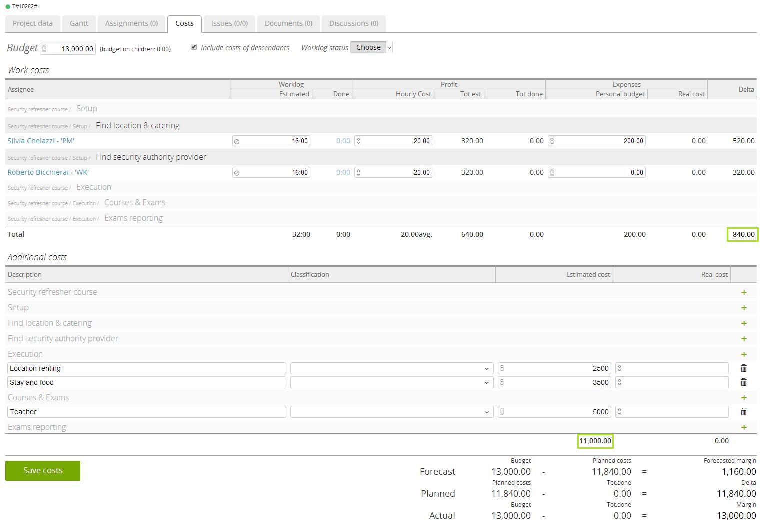Screen dimensions: 768x532
Task: Edit Stay and food estimated cost 3500
Action: pos(554,382)
